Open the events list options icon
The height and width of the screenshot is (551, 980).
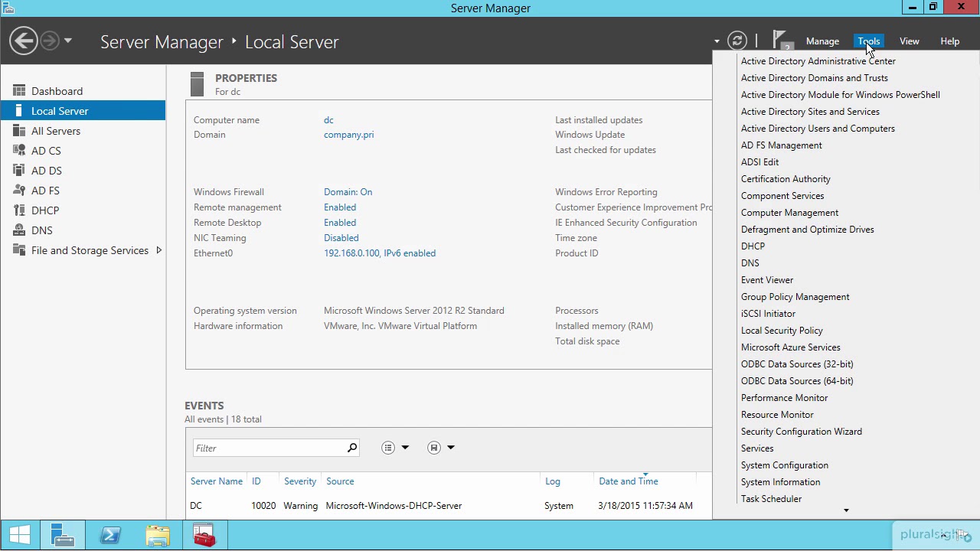click(x=388, y=448)
